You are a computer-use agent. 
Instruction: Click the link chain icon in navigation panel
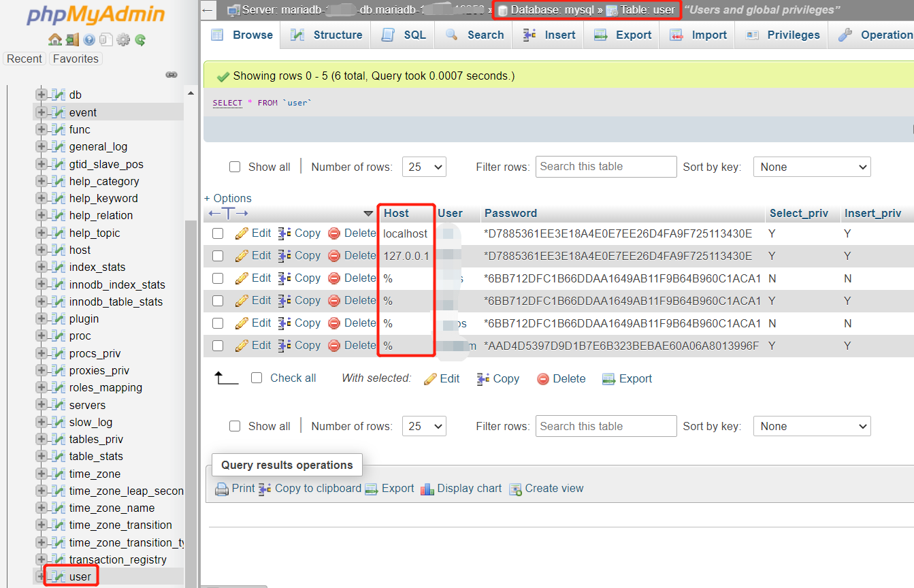pos(172,75)
